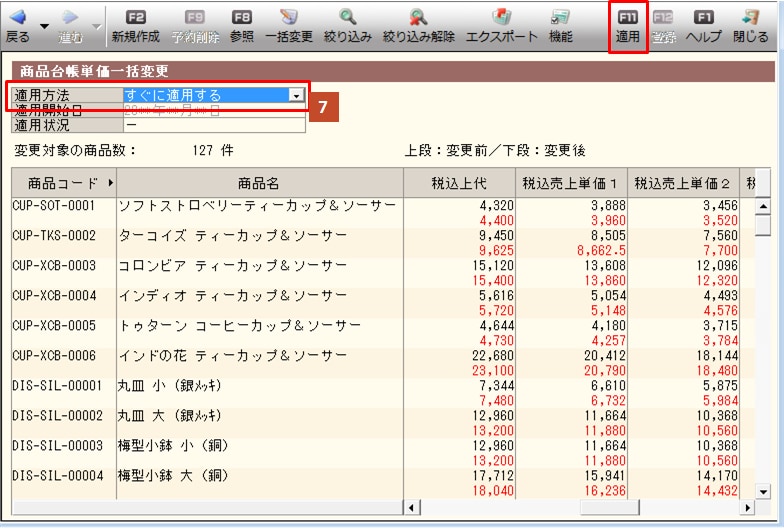Viewport: 784px width, 529px height.
Task: Open the dropdown arrow next to 進む
Action: tap(96, 26)
